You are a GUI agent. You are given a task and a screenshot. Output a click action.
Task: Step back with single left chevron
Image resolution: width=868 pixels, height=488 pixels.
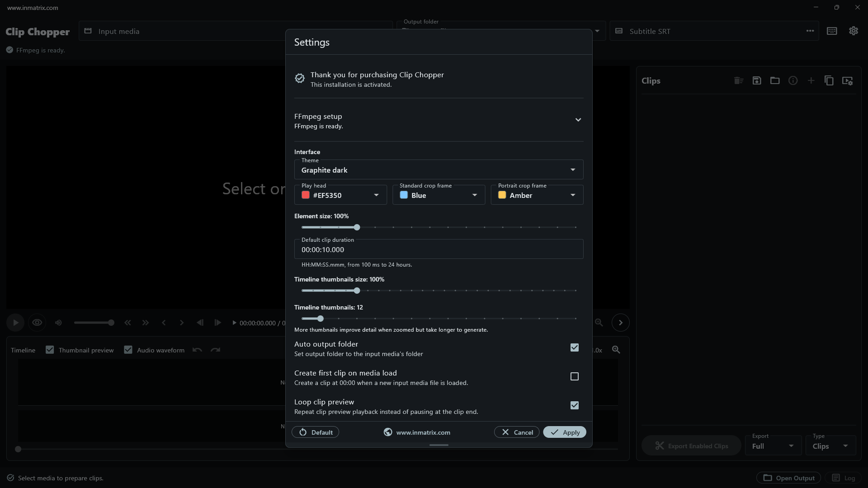pos(164,323)
